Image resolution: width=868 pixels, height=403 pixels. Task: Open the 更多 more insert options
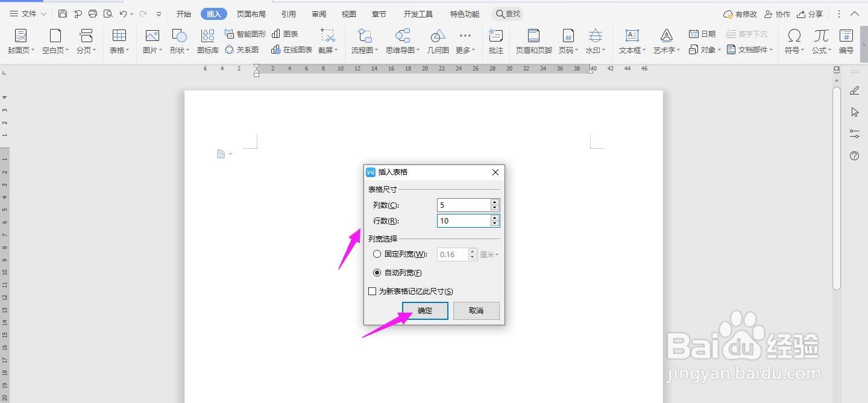pos(465,42)
